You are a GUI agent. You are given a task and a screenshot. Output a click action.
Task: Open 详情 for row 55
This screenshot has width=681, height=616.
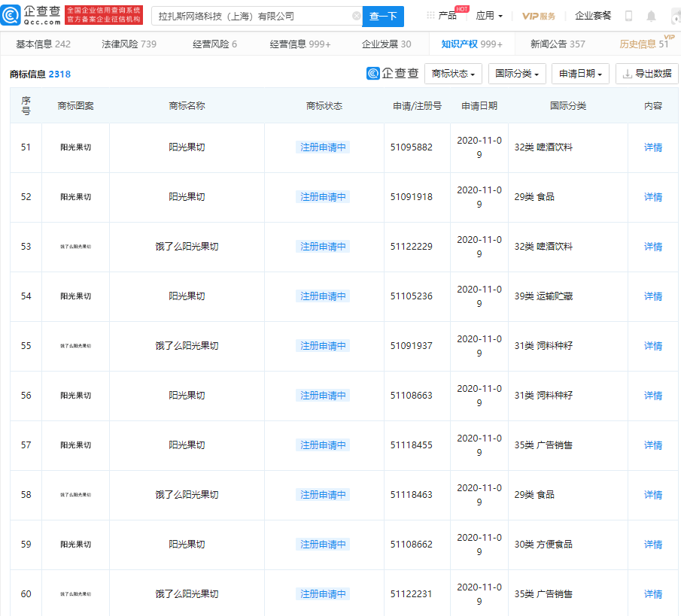tap(652, 346)
